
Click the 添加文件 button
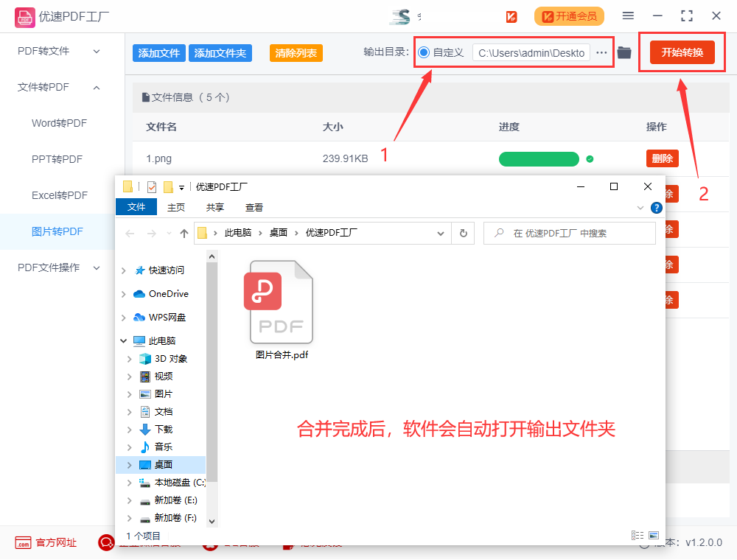159,53
